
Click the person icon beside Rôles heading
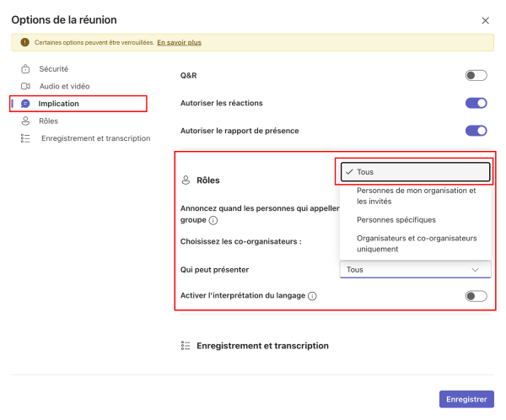coord(186,180)
